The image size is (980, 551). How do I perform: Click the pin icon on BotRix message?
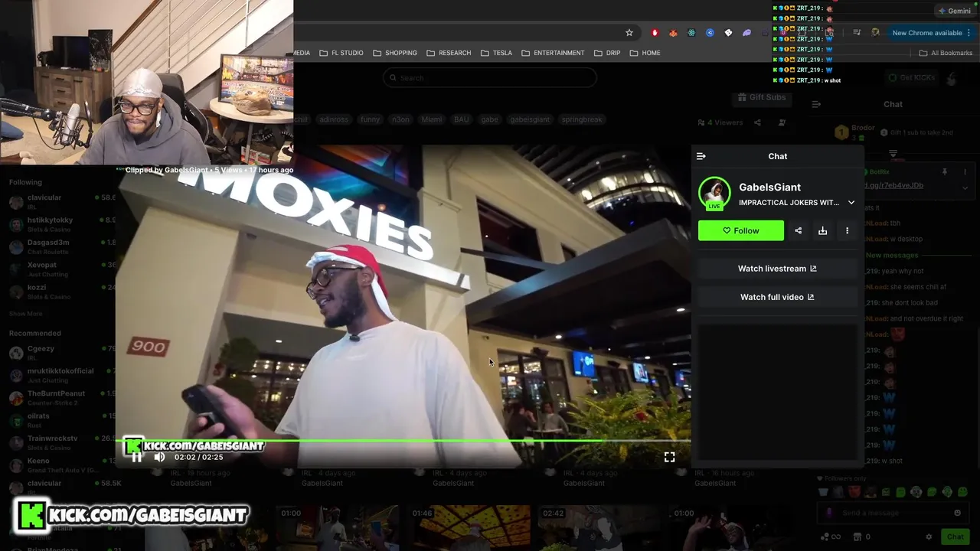click(945, 172)
